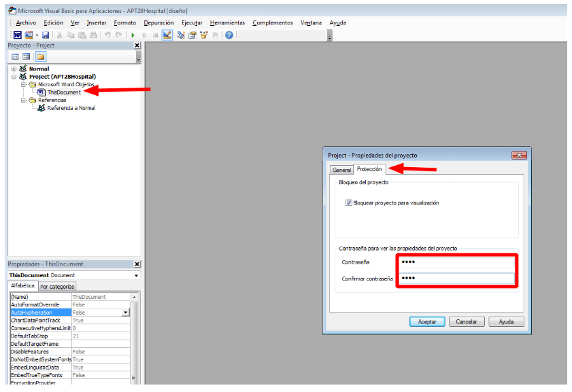Click the View Microsoft Word toolbar icon
Viewport: 572px width, 392px height.
pos(18,35)
